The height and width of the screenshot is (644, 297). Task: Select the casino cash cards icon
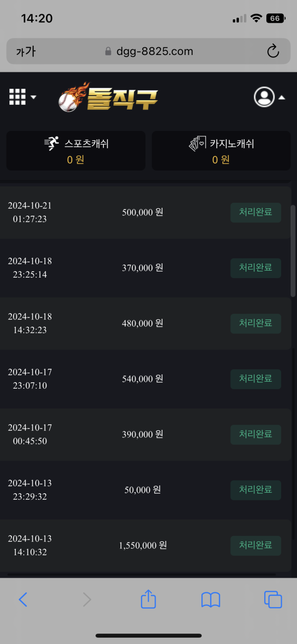pyautogui.click(x=197, y=144)
